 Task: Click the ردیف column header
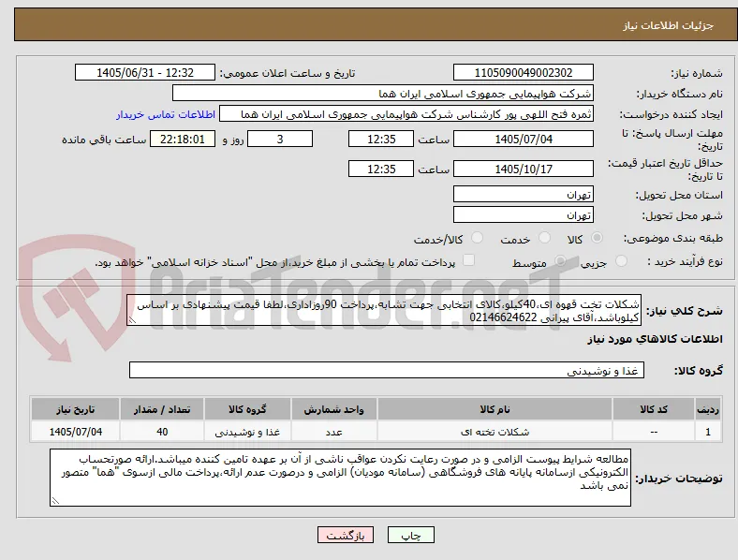coord(708,409)
